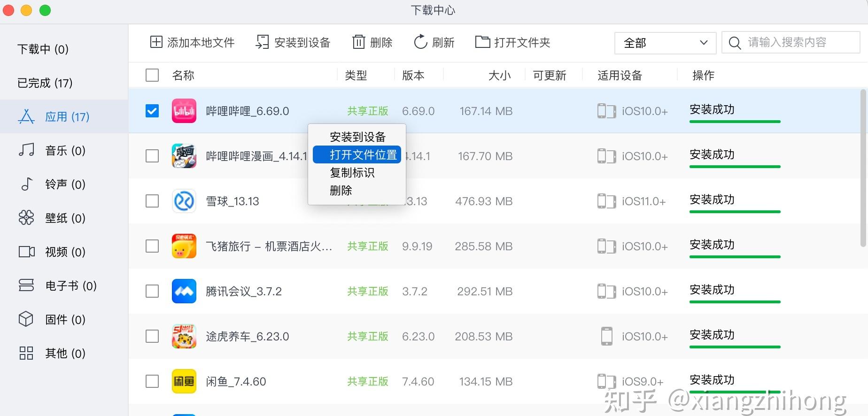Image resolution: width=868 pixels, height=416 pixels.
Task: Click the 哔哩哔哩漫画 app icon
Action: pyautogui.click(x=184, y=156)
